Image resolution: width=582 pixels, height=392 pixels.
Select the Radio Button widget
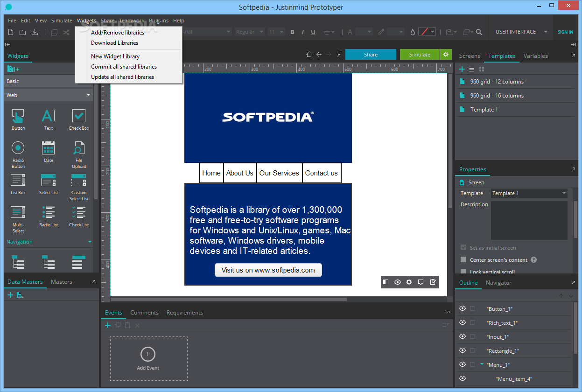(x=18, y=155)
